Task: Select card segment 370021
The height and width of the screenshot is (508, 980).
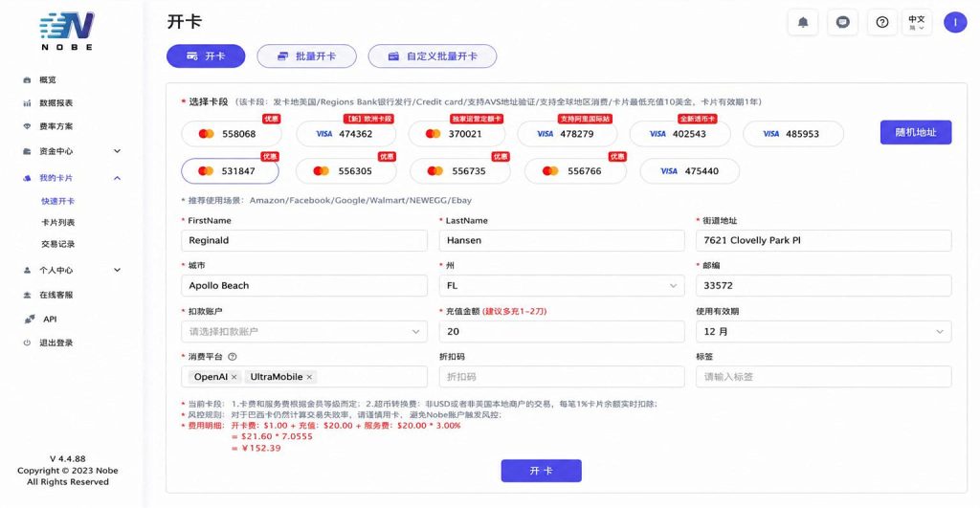Action: [x=457, y=134]
